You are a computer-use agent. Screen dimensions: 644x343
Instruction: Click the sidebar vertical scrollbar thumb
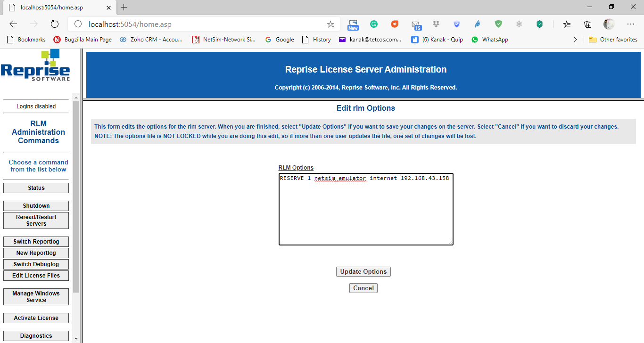[x=76, y=196]
